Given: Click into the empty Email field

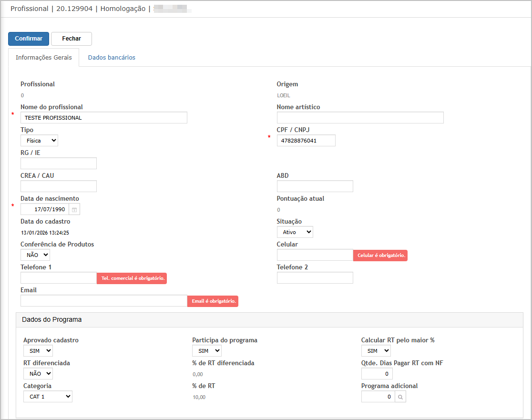Looking at the screenshot, I should coord(104,301).
